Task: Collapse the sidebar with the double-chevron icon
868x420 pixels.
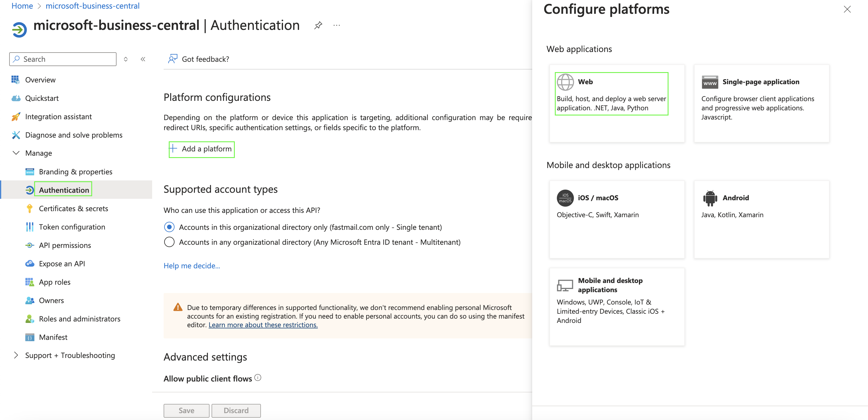Action: [143, 59]
